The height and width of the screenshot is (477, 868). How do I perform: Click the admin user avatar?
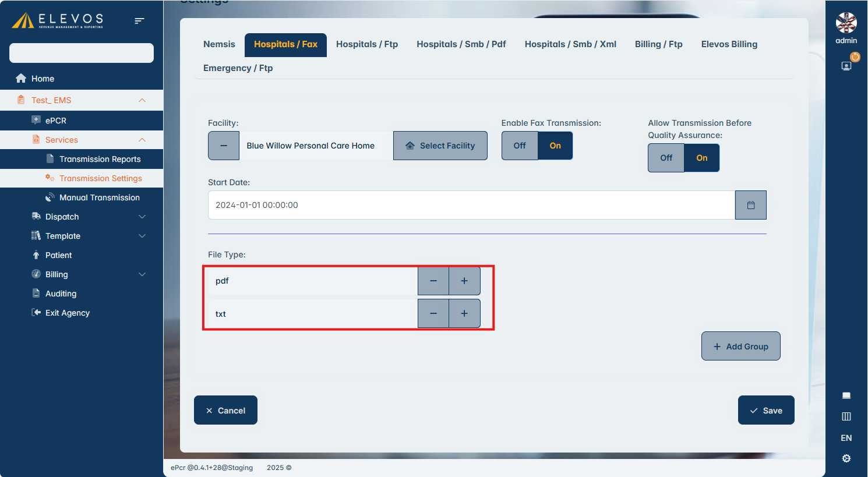coord(846,23)
